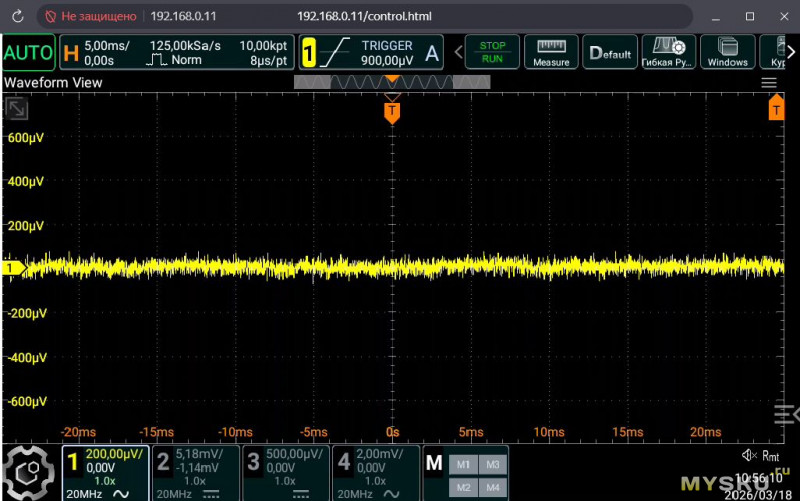Toggle STOP/RUN acquisition
Image resolution: width=800 pixels, height=501 pixels.
(x=492, y=53)
